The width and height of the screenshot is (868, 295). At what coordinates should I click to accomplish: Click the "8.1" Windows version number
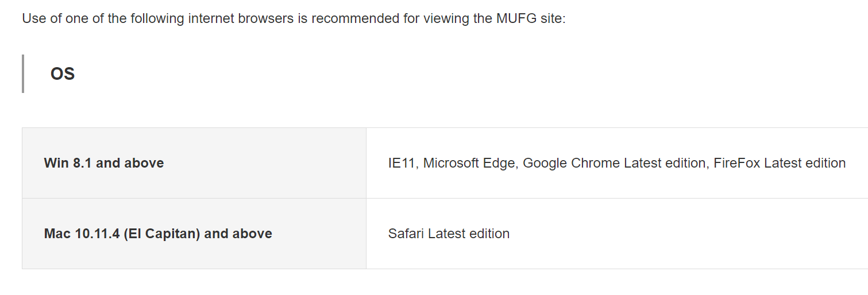[83, 163]
